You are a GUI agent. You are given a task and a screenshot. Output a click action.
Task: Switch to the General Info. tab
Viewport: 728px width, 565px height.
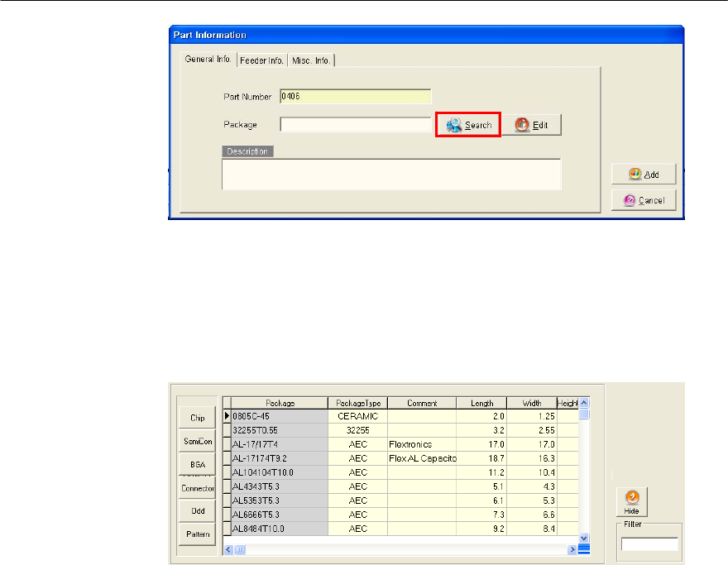(x=208, y=59)
